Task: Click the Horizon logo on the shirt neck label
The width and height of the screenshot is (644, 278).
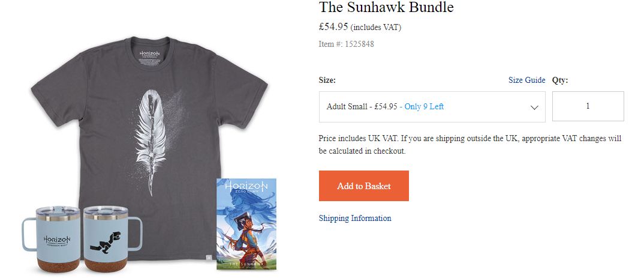Action: pyautogui.click(x=149, y=54)
